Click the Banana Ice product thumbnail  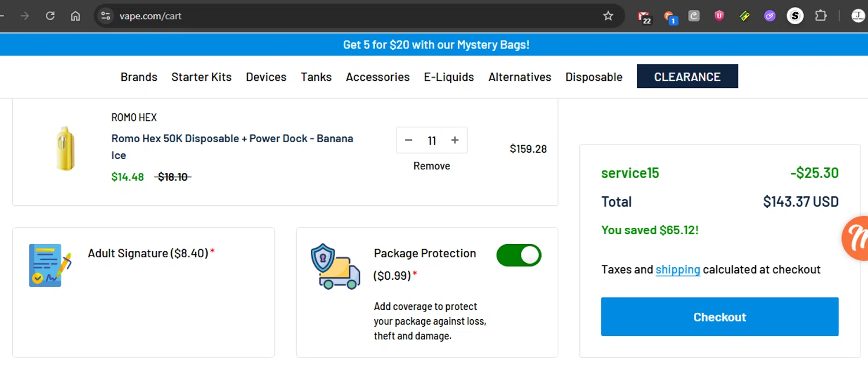point(65,149)
